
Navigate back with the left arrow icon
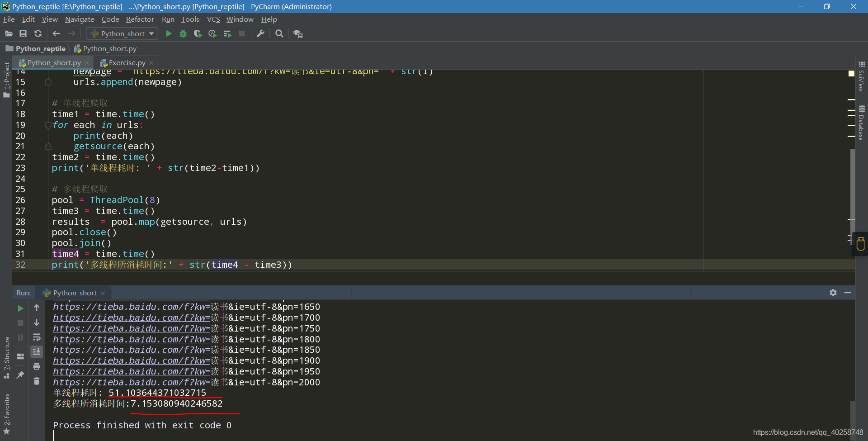(x=56, y=33)
